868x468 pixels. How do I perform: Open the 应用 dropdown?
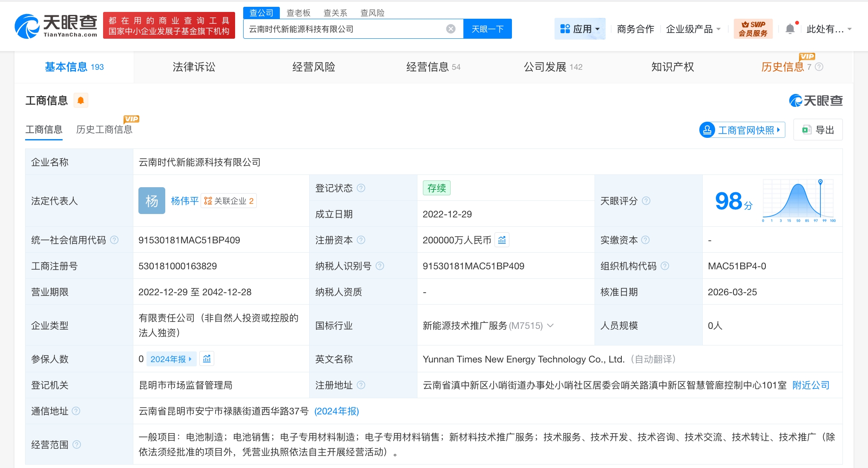(x=580, y=29)
